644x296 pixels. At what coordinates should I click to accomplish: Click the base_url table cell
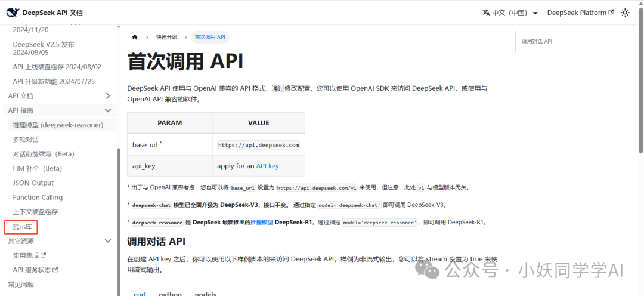pyautogui.click(x=169, y=144)
